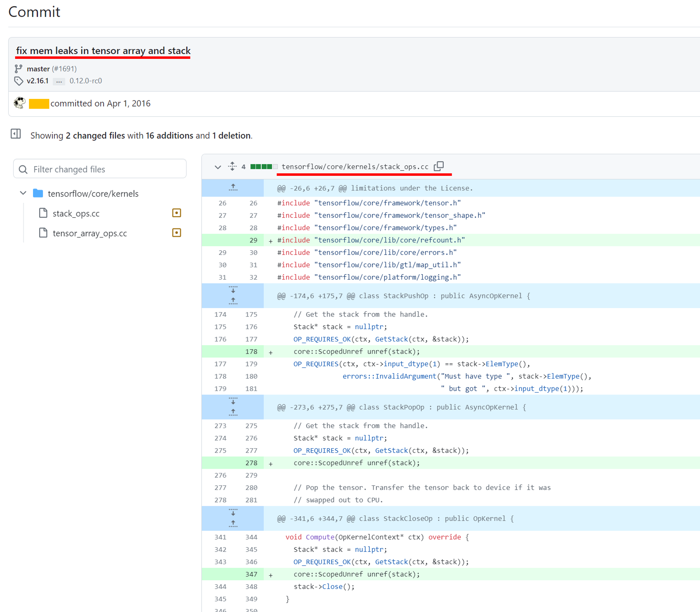The image size is (700, 612).
Task: Click the expand-all lines icon in file header
Action: pos(232,166)
